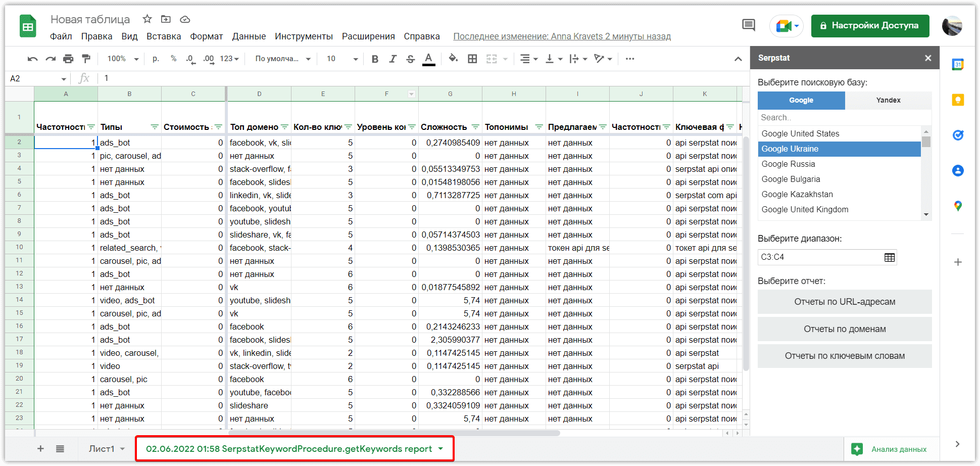Open Расширения menu

tap(368, 36)
